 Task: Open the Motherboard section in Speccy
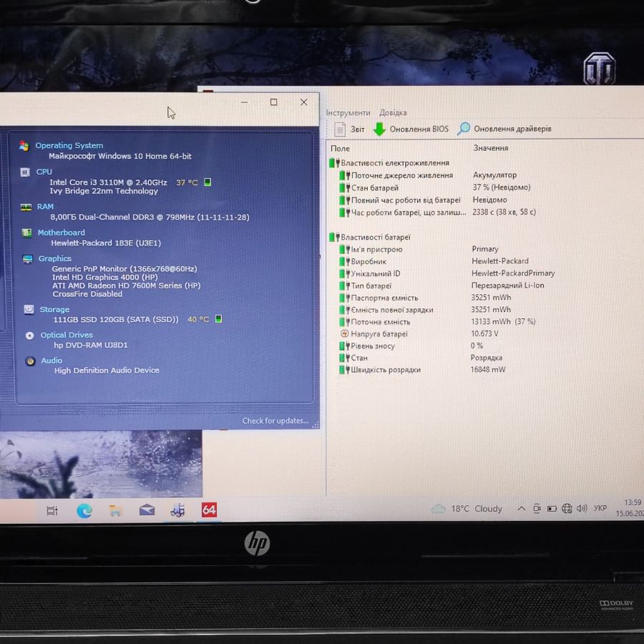[62, 233]
